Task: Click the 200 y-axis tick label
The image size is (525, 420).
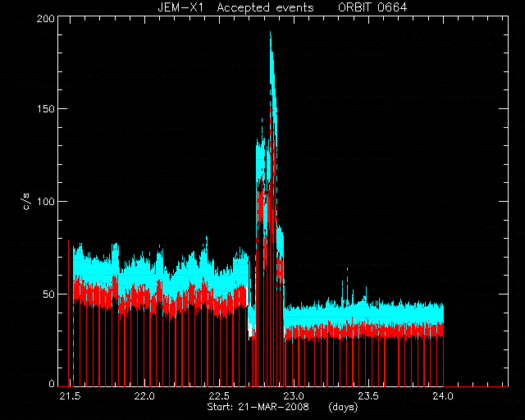Action: pos(46,19)
